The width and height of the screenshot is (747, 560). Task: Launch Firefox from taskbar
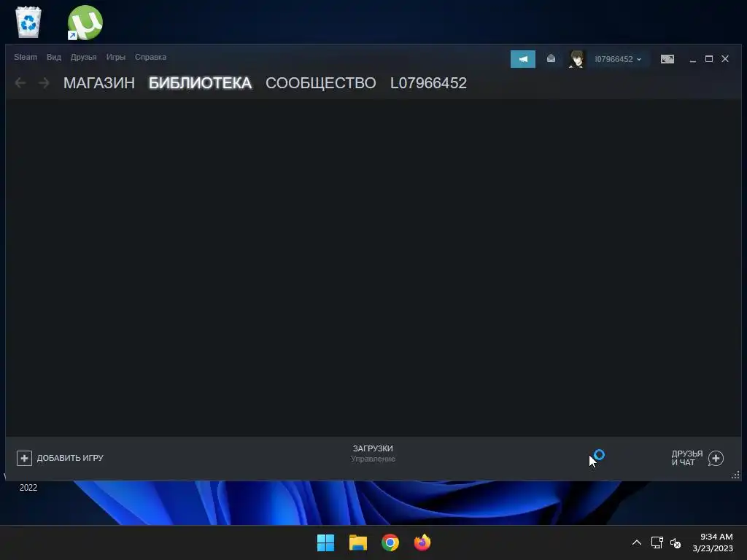422,542
